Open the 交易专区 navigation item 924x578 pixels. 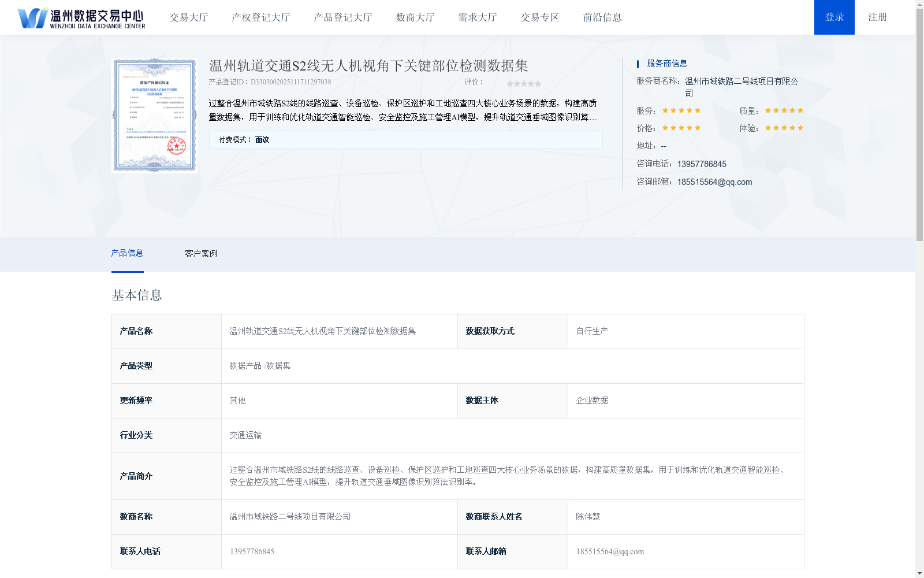pos(540,17)
